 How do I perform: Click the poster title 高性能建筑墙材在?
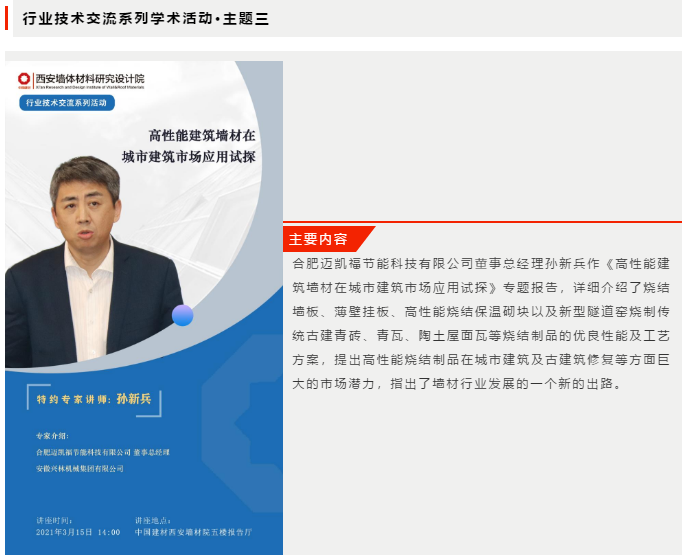(202, 135)
